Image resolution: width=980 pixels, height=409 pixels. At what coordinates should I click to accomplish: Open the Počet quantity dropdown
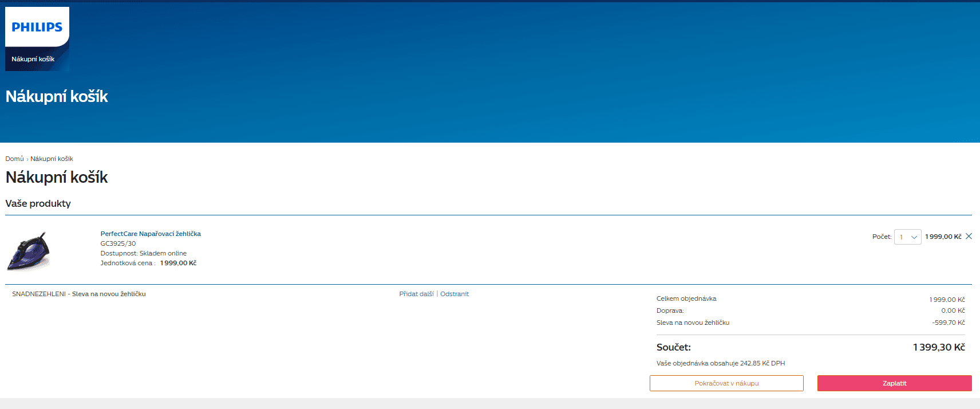[907, 237]
